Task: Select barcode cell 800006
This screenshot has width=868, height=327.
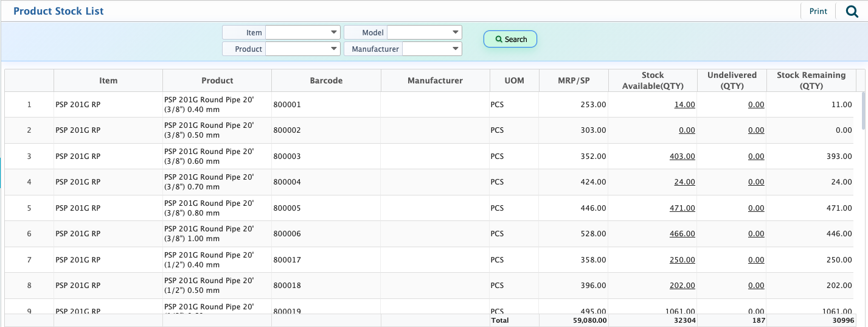Action: (326, 234)
